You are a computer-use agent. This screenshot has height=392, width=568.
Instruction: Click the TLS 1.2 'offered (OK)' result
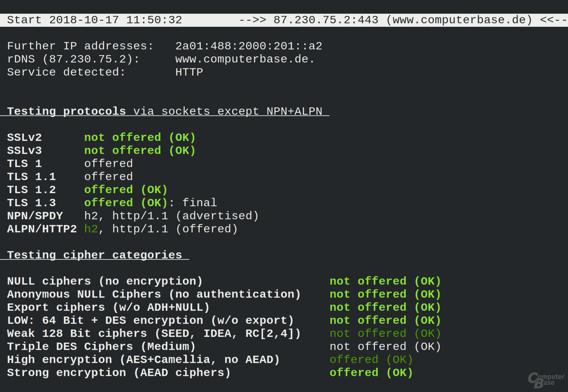(x=126, y=190)
